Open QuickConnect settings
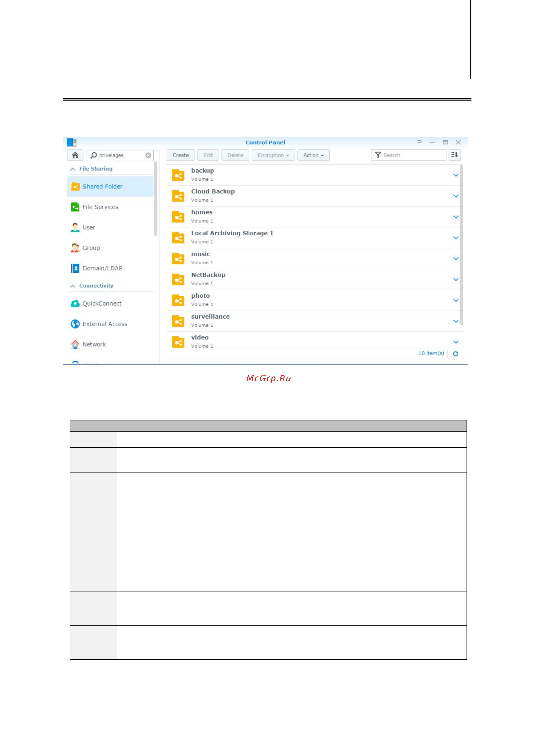535x756 pixels. point(110,303)
